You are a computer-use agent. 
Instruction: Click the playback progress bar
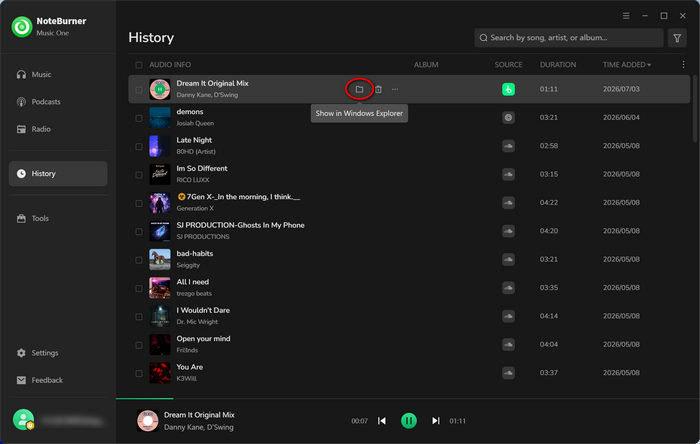pos(408,398)
